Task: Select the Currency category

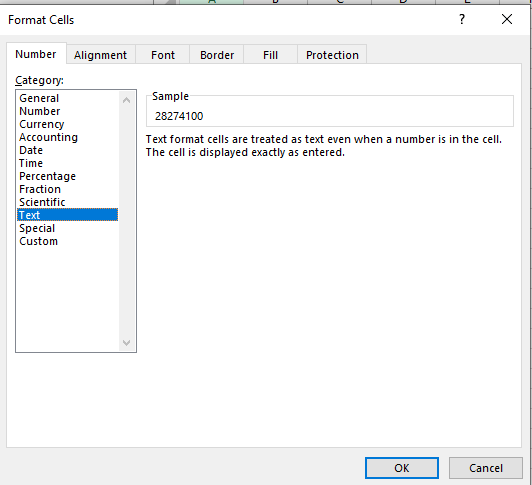Action: pyautogui.click(x=67, y=124)
